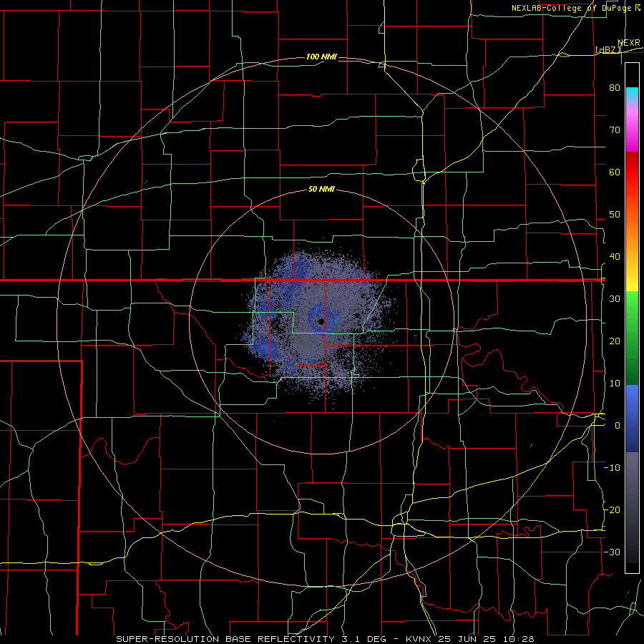Click the blue band of the color bar
The width and height of the screenshot is (644, 644).
pos(632,419)
